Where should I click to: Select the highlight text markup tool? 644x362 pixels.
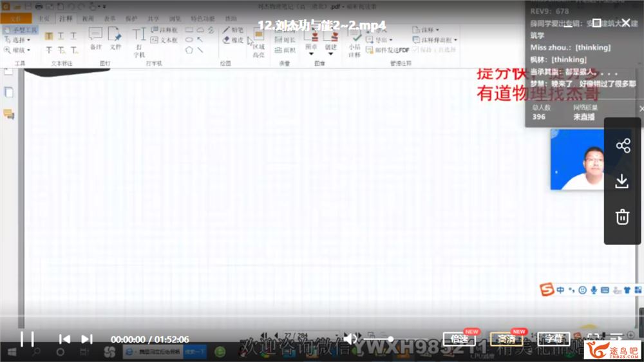tap(49, 35)
